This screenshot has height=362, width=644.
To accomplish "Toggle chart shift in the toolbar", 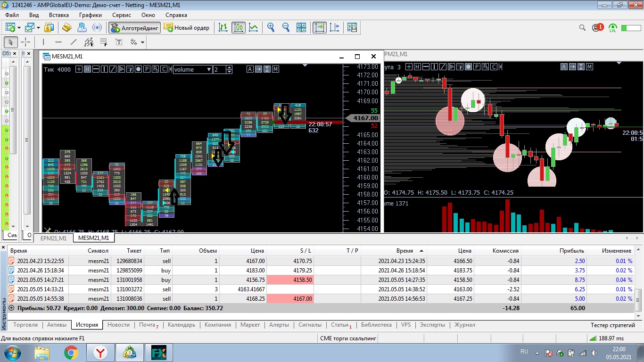I will (335, 28).
